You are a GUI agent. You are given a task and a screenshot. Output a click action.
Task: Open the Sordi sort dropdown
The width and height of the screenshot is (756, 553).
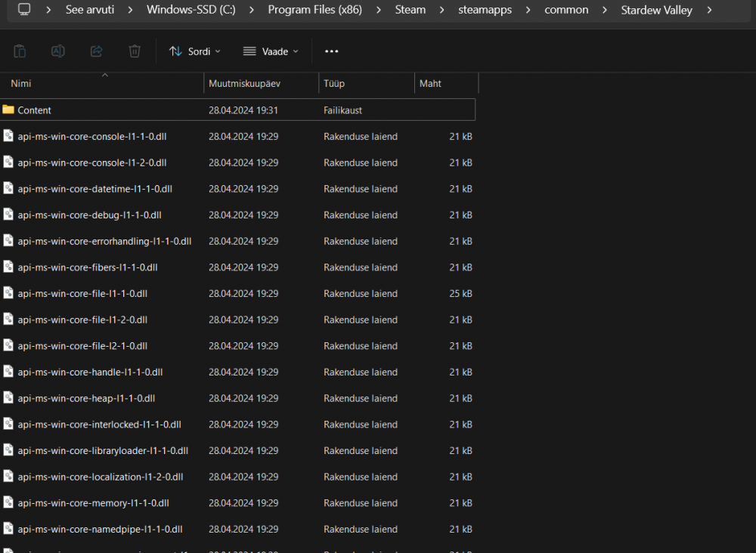pos(195,51)
